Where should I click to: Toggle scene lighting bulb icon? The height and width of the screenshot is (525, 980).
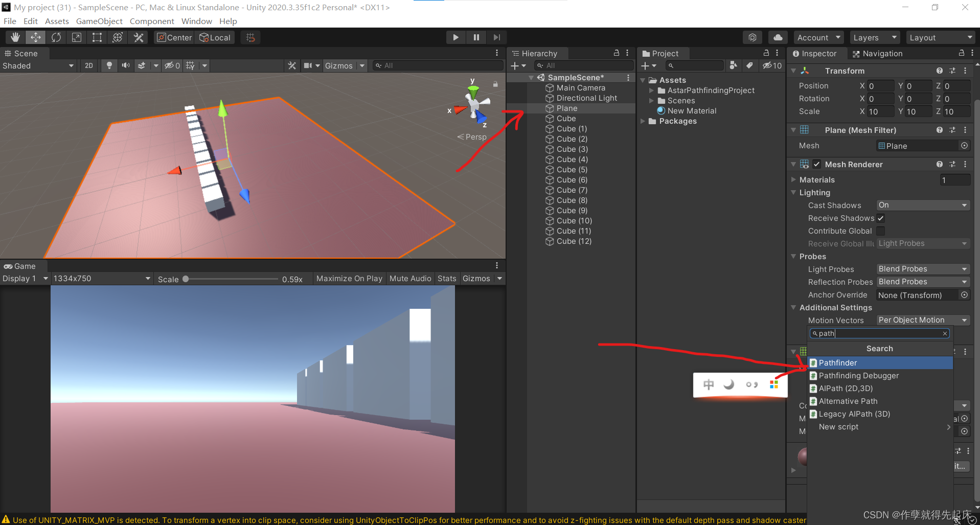109,65
